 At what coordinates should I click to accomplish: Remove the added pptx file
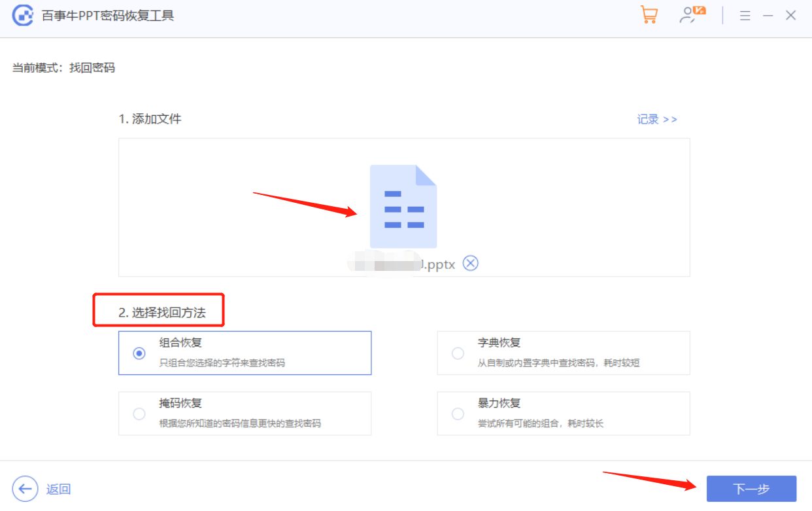coord(470,263)
